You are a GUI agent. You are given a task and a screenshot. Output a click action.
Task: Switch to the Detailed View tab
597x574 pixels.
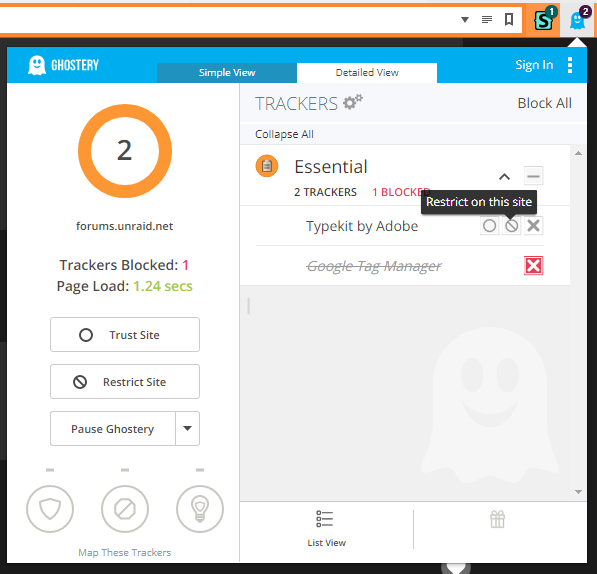(x=367, y=72)
